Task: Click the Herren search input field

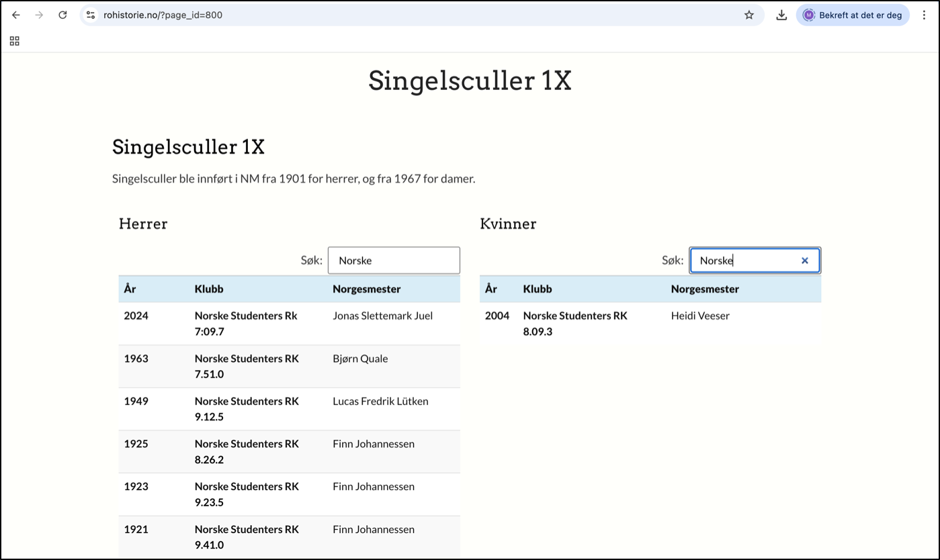Action: pos(393,261)
